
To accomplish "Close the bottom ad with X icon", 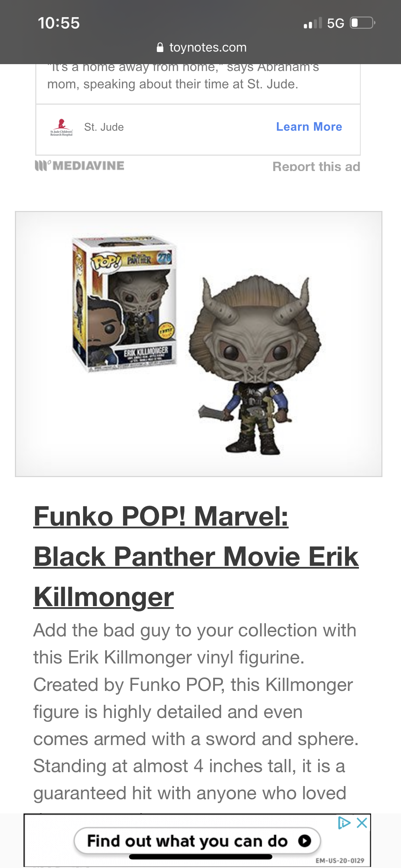I will pyautogui.click(x=362, y=823).
